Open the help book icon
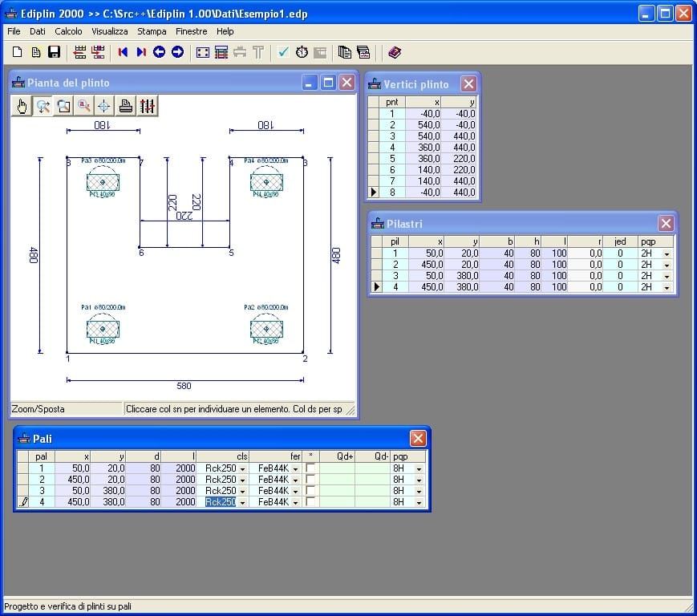The image size is (697, 616). tap(394, 52)
